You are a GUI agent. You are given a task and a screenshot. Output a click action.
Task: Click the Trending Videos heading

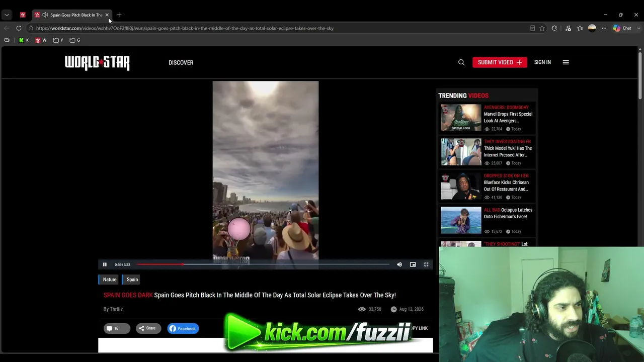[x=463, y=96]
